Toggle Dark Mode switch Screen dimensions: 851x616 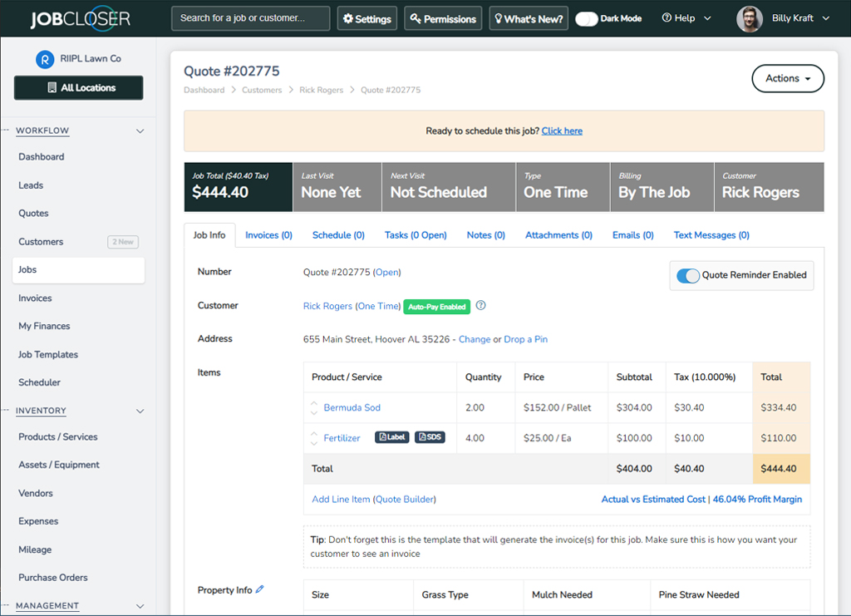tap(587, 18)
